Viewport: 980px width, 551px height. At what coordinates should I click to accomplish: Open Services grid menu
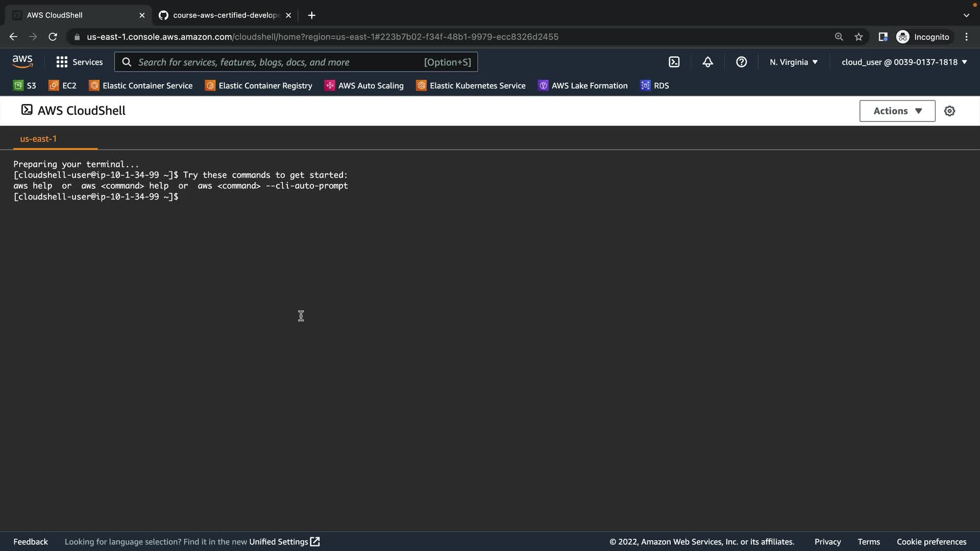pos(79,62)
